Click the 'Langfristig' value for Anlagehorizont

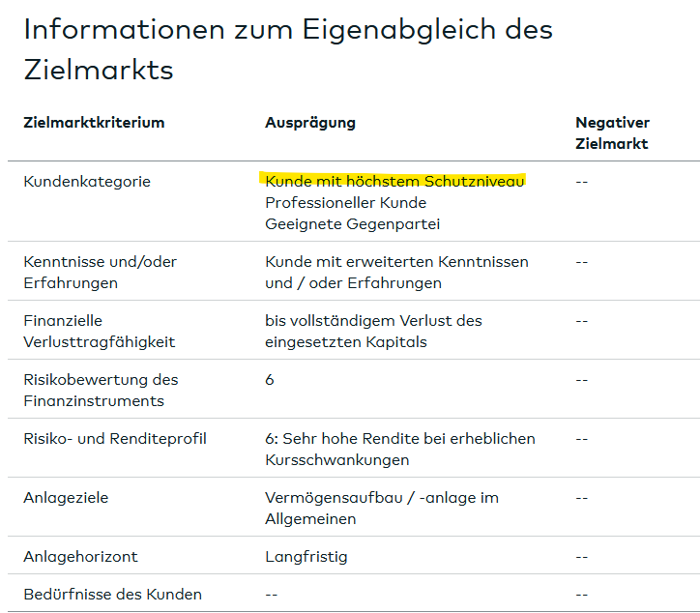[306, 557]
